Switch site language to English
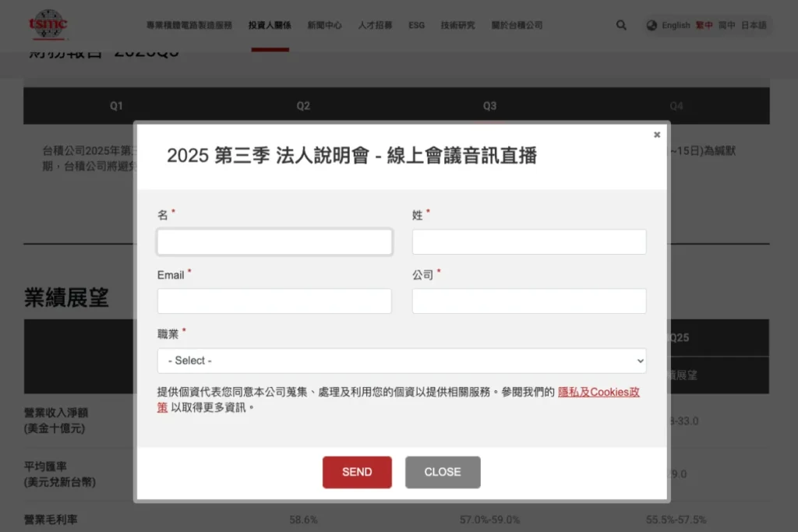798x532 pixels. (x=676, y=25)
